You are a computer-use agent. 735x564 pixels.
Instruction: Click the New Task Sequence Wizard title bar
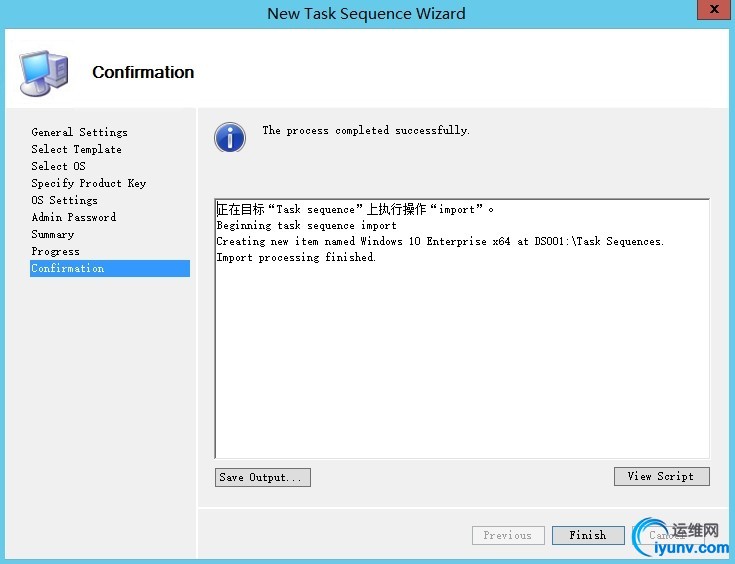pos(366,13)
